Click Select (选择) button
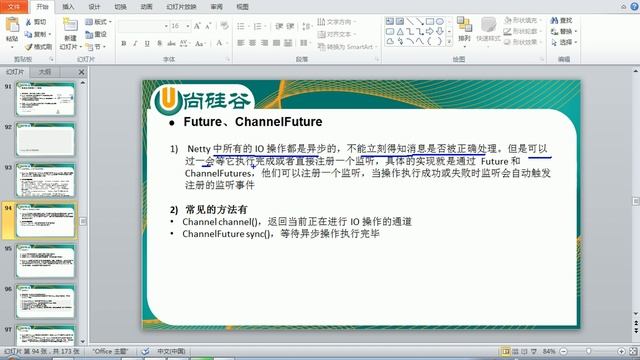Image resolution: width=640 pixels, height=360 pixels. [x=564, y=42]
